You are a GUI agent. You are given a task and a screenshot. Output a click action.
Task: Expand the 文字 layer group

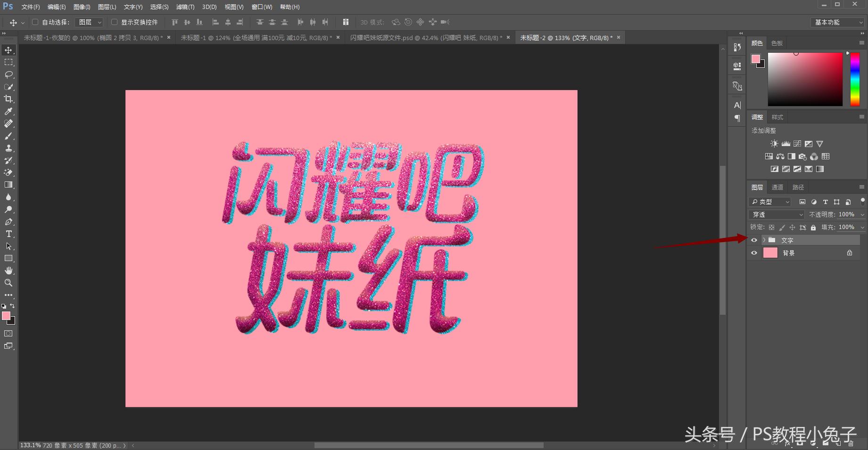click(x=764, y=240)
